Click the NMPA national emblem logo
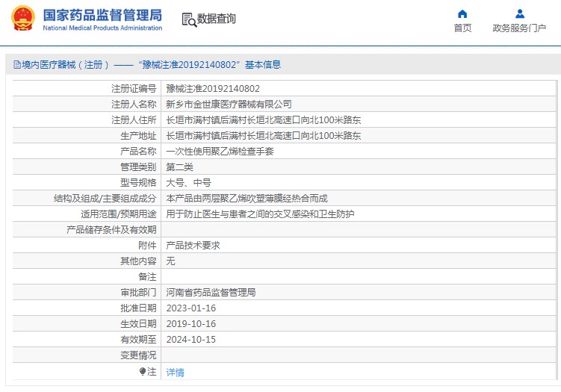 coord(23,18)
